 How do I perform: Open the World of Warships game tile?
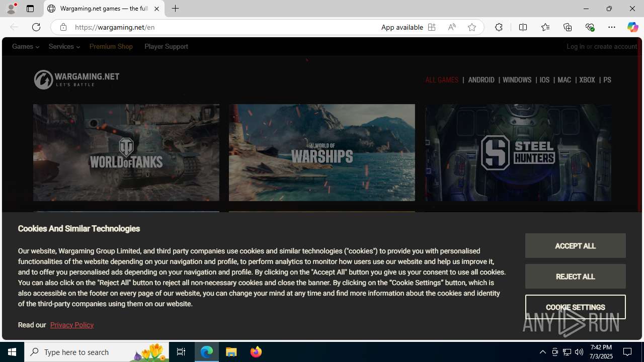(x=322, y=152)
